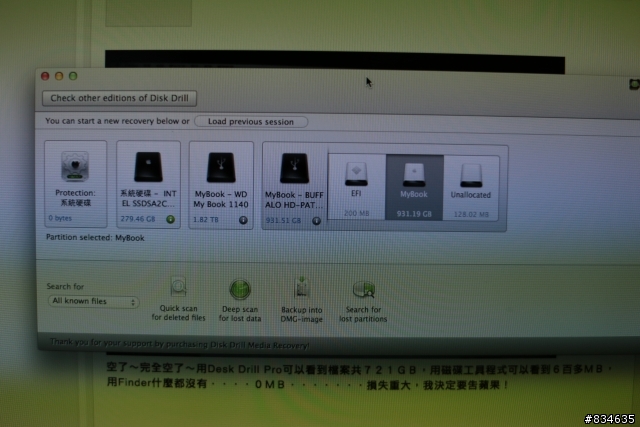The height and width of the screenshot is (427, 640).
Task: Select the INTEL SSDSA2C drive icon
Action: 149,167
